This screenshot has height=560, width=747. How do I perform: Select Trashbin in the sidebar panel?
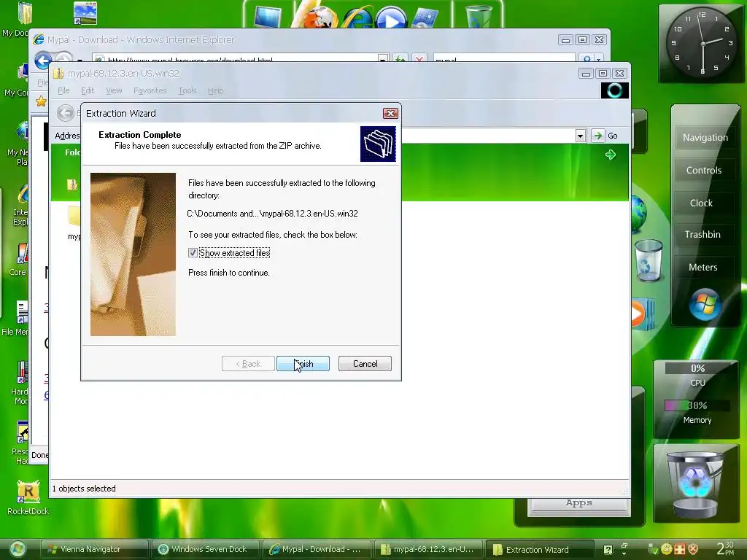(x=703, y=234)
